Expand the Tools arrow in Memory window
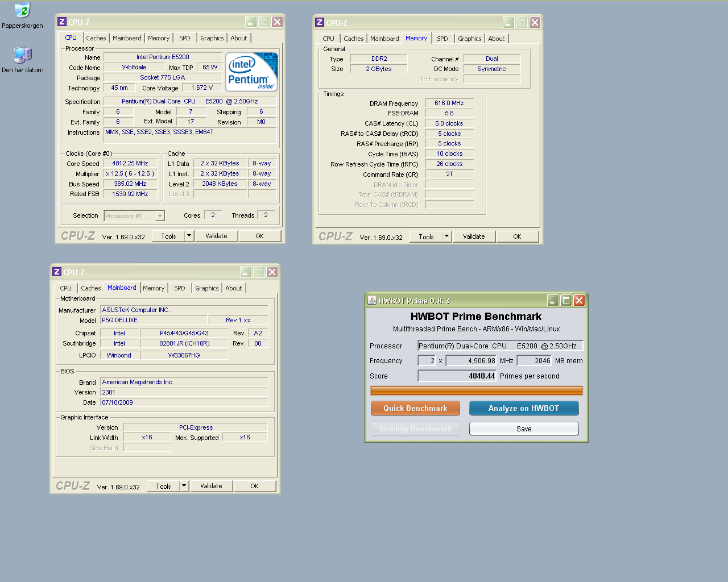The image size is (728, 582). coord(447,236)
